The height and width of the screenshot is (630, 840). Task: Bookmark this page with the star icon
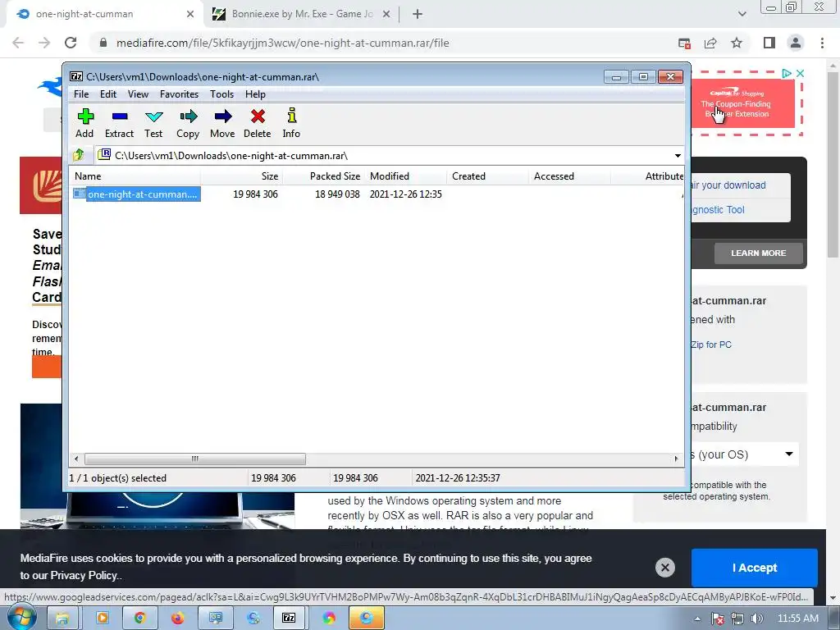point(737,43)
